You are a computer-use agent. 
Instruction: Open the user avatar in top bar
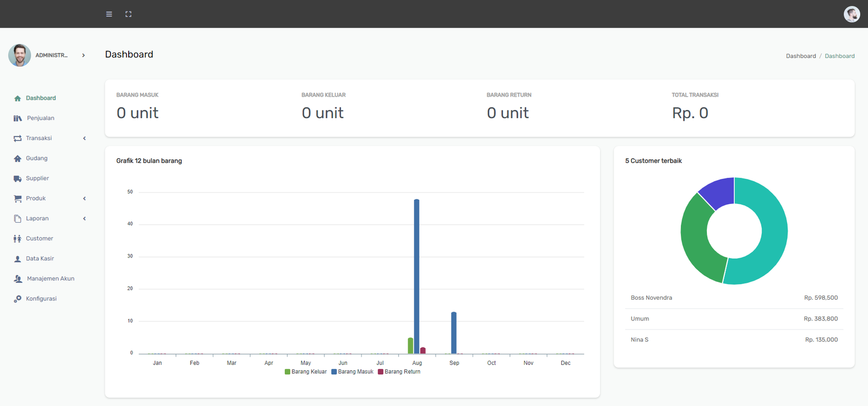click(x=851, y=14)
